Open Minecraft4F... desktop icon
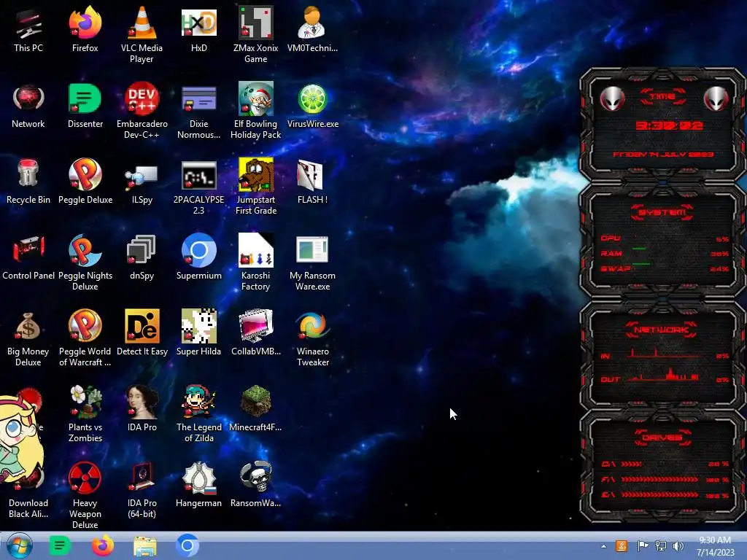Viewport: 747px width, 560px height. pyautogui.click(x=256, y=409)
